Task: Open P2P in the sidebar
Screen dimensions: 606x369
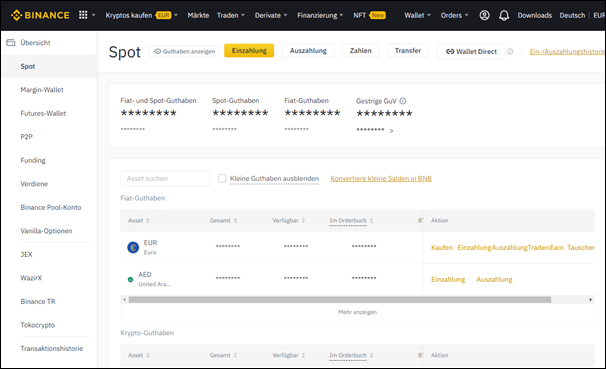Action: point(27,137)
